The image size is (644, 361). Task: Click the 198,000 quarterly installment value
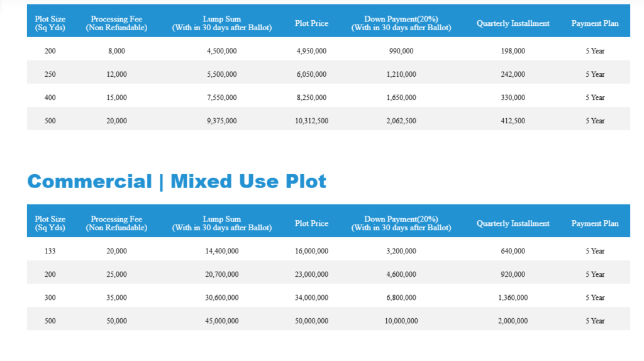click(513, 51)
